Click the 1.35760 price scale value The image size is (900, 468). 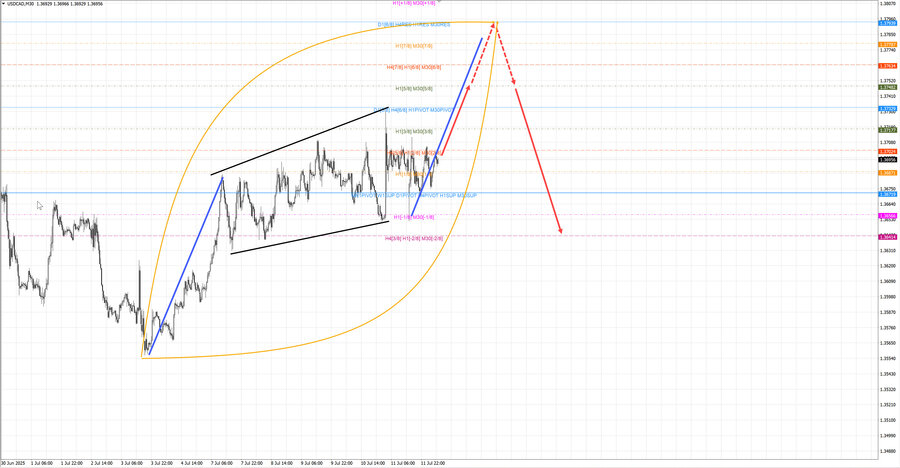(889, 328)
